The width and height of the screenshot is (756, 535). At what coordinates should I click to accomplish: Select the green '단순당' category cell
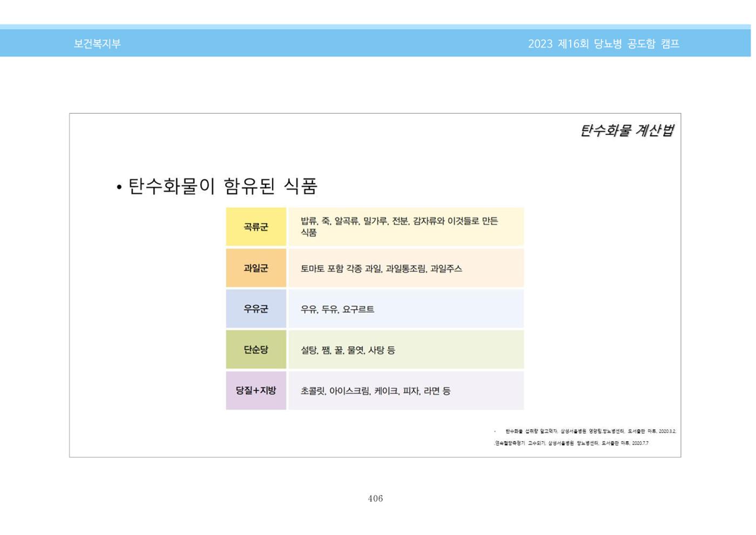(256, 350)
